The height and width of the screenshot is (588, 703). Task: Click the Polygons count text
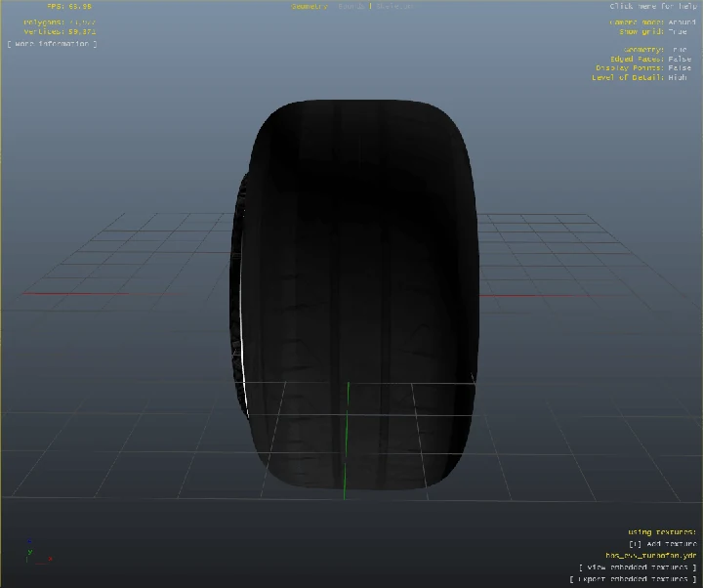coord(60,22)
